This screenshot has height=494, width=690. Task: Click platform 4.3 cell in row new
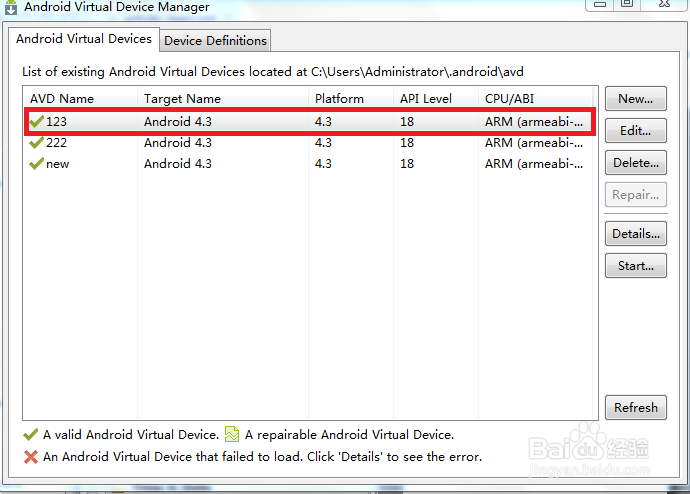323,164
